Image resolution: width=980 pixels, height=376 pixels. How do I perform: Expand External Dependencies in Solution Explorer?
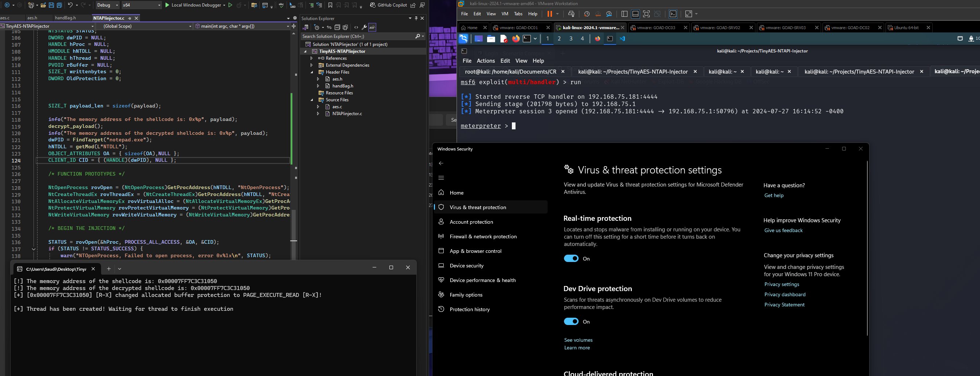[312, 65]
